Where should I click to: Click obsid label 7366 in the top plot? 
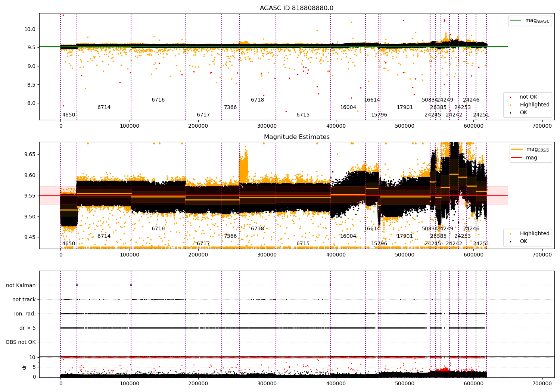(x=230, y=108)
